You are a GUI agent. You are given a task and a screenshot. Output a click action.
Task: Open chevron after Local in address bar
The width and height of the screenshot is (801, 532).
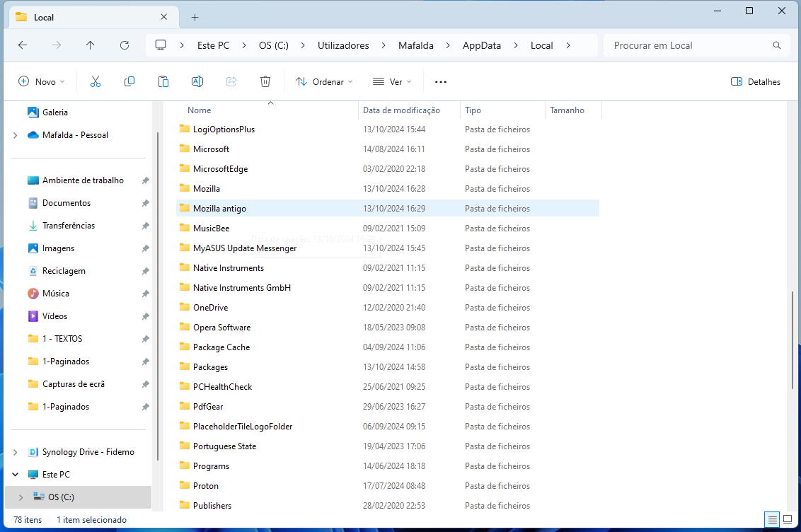pos(568,45)
